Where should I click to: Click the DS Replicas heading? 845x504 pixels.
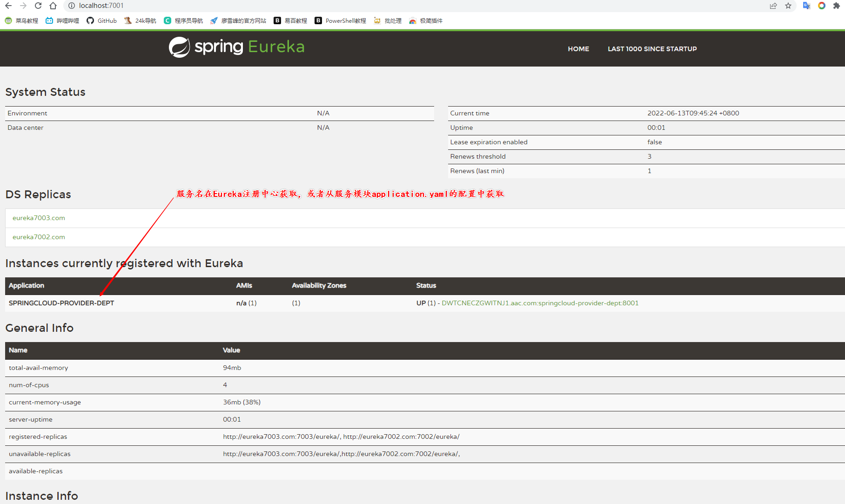(x=38, y=195)
